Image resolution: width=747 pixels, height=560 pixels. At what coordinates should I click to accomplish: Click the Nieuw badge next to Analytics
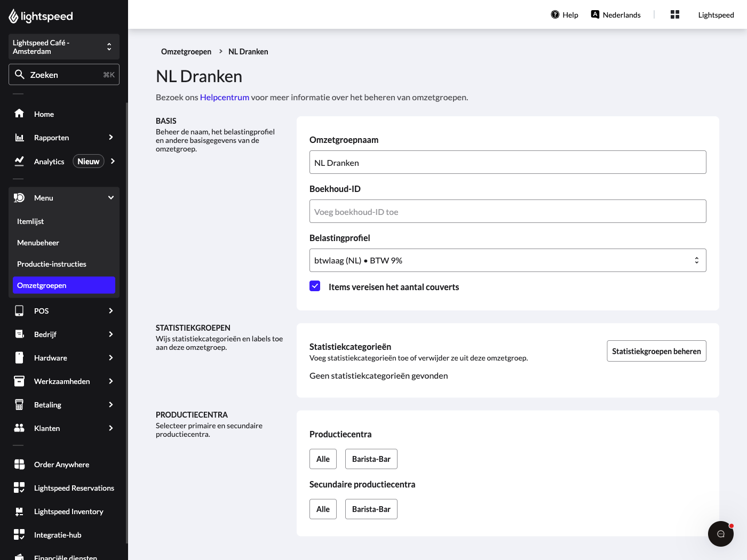[x=89, y=161]
